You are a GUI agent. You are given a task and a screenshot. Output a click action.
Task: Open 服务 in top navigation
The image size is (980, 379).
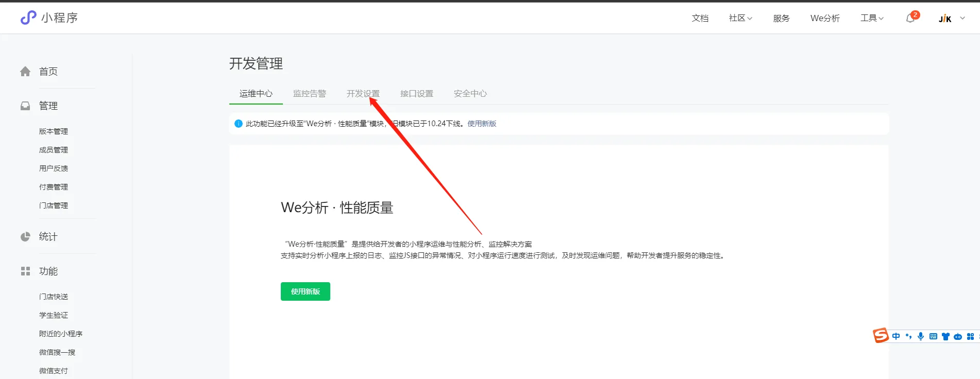tap(781, 18)
